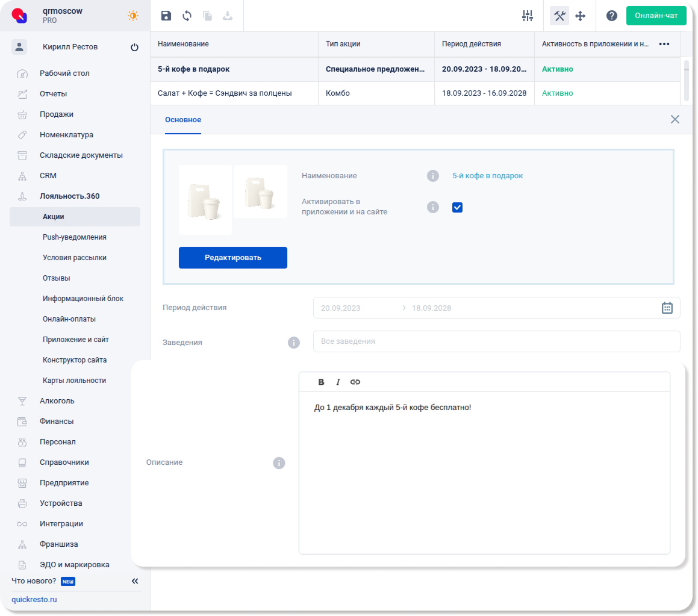Image resolution: width=698 pixels, height=616 pixels.
Task: Click the save floppy disk icon
Action: pos(166,16)
